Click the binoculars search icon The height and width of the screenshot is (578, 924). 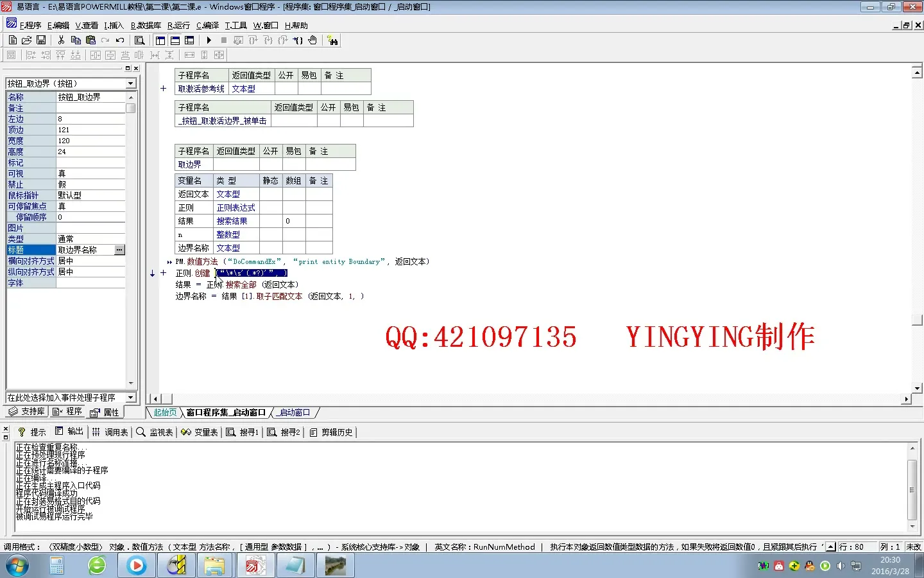tap(332, 40)
